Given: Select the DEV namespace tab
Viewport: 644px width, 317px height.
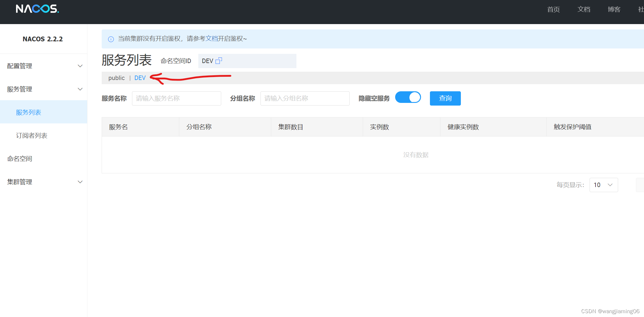Looking at the screenshot, I should pyautogui.click(x=140, y=78).
